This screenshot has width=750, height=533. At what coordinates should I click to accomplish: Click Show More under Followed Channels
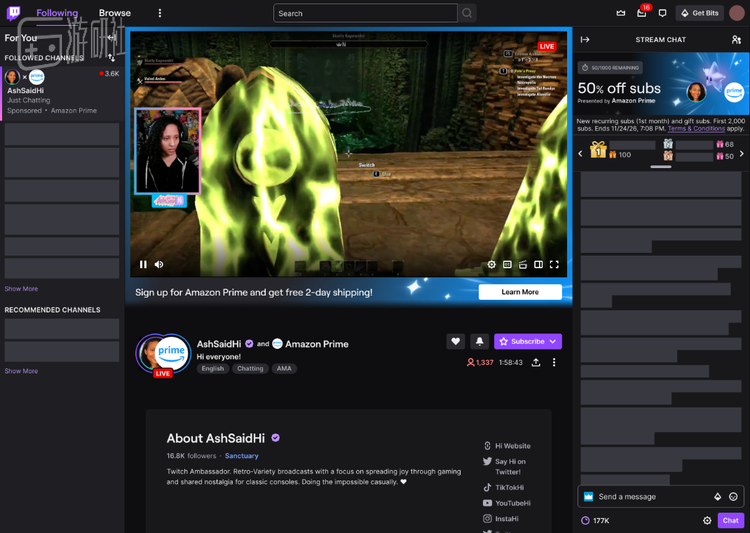[x=21, y=289]
